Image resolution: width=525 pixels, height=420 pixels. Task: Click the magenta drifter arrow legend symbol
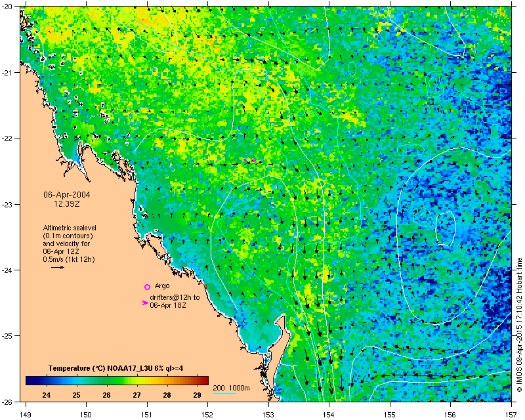(x=144, y=303)
